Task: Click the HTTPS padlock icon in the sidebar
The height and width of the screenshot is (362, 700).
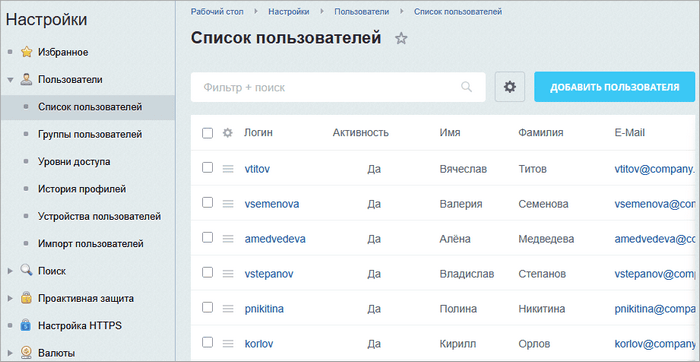Action: (27, 325)
